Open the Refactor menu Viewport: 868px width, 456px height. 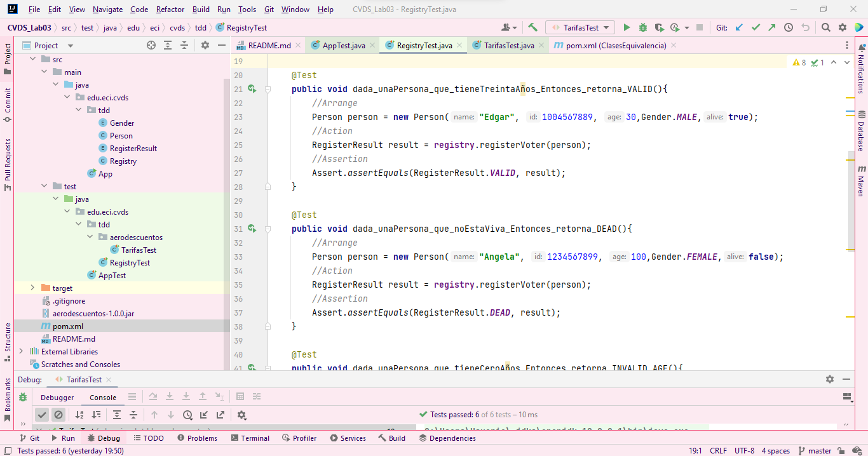(170, 10)
